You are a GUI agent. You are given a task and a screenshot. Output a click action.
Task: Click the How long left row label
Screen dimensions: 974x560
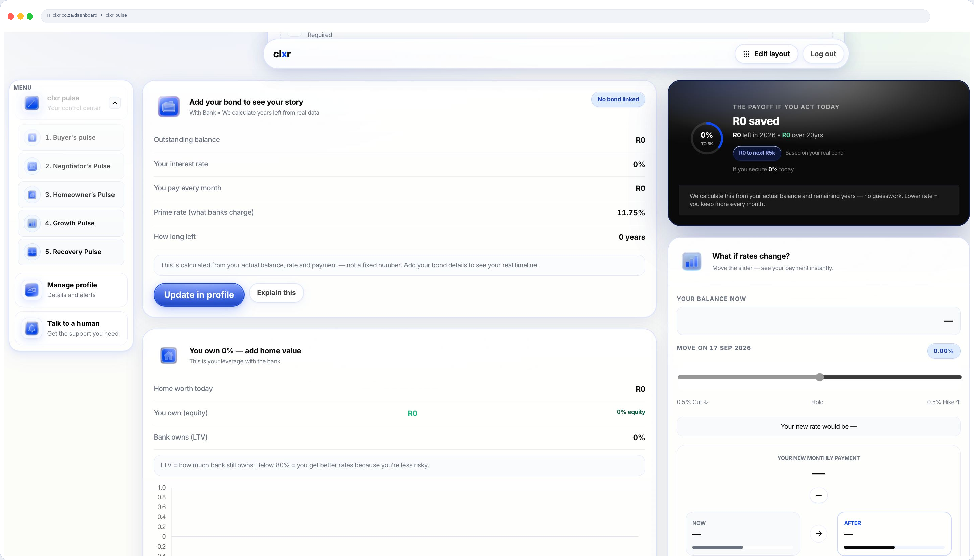(174, 237)
